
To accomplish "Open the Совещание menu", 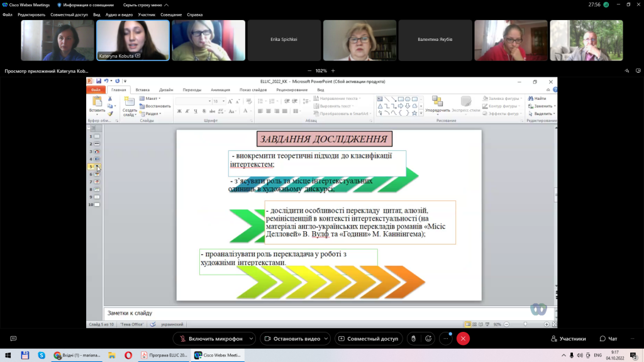I will [x=171, y=15].
